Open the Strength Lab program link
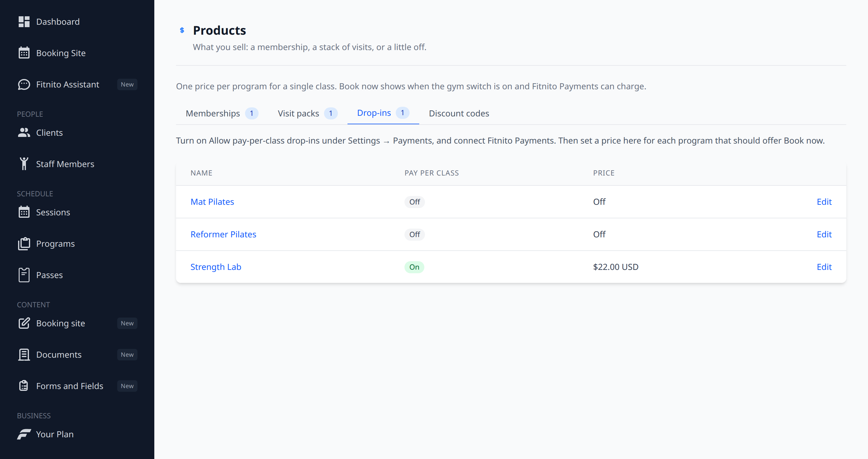868x459 pixels. (x=216, y=267)
